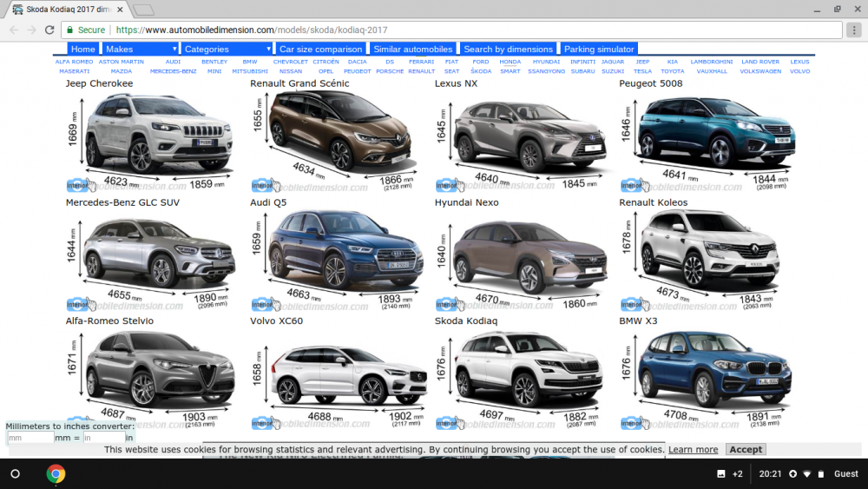Click the Interior icon under Jeep Cherokee
Screen dimensions: 868x489
(81, 185)
